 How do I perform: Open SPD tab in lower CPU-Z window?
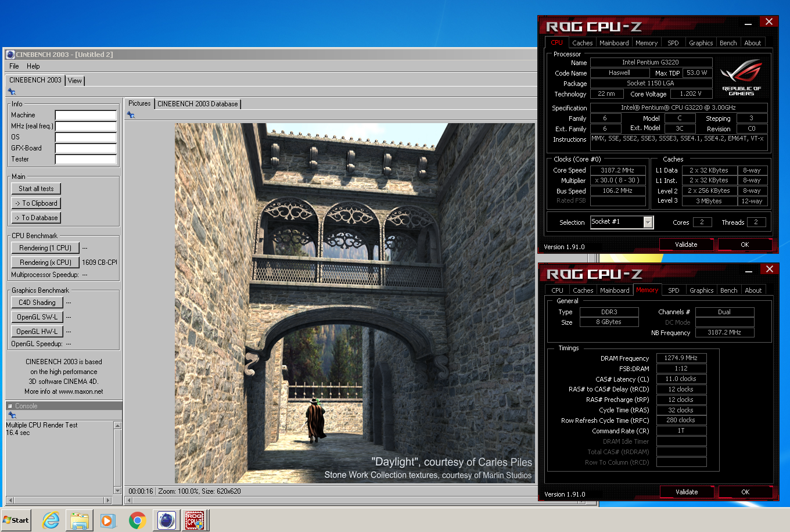coord(674,290)
